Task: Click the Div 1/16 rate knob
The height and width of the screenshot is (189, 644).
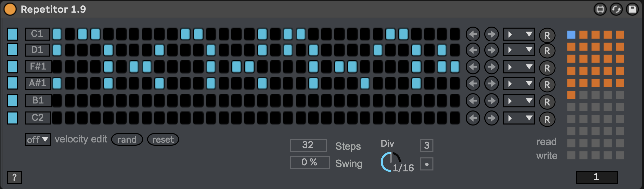Action: [x=390, y=162]
